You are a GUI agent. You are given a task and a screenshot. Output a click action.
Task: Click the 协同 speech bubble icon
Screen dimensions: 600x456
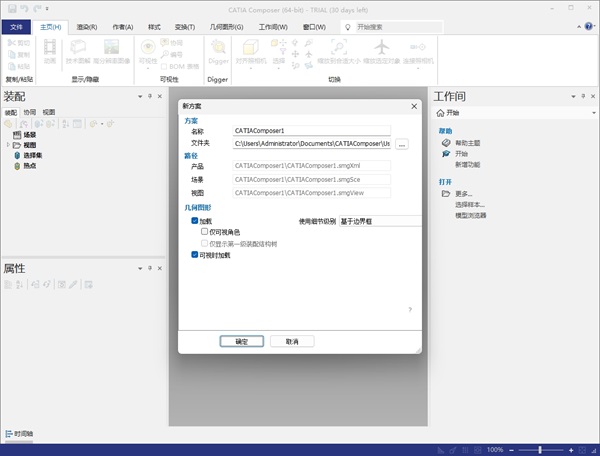point(165,42)
